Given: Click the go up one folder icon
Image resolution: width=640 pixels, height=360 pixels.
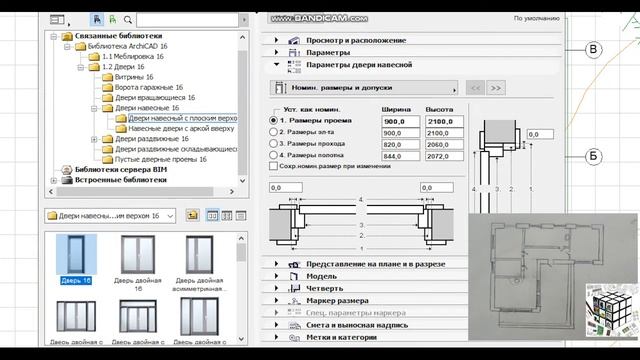Looking at the screenshot, I should (x=192, y=215).
